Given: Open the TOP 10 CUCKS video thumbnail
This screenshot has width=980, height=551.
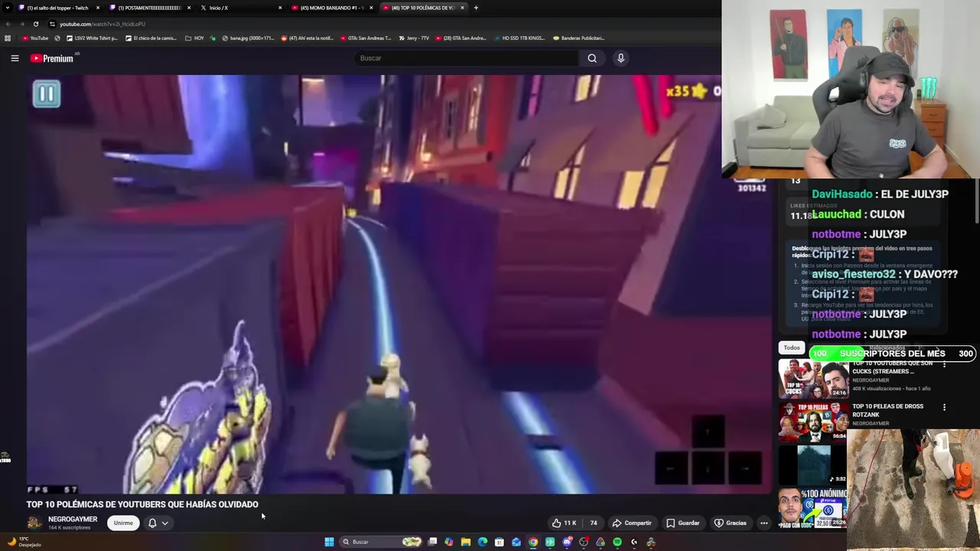Looking at the screenshot, I should (813, 379).
